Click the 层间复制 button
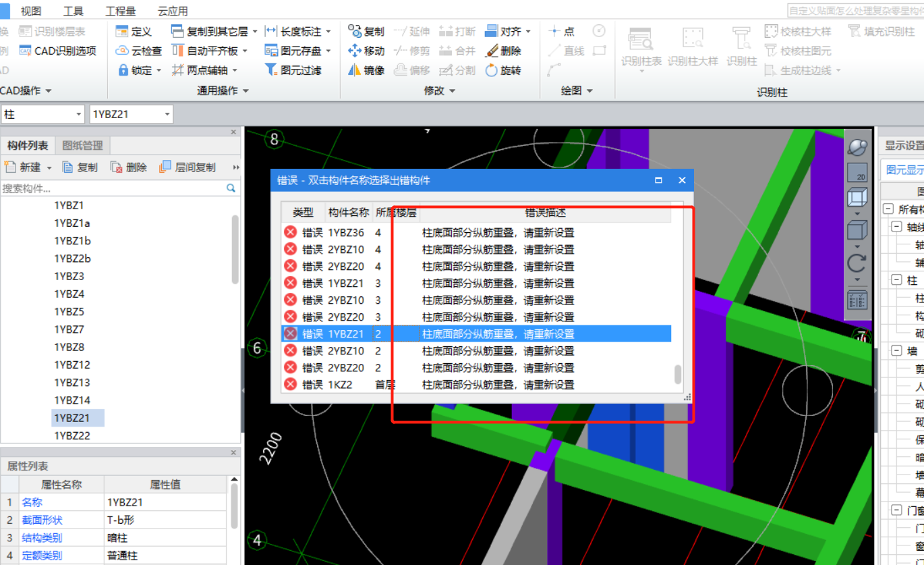The height and width of the screenshot is (565, 924). coord(187,167)
